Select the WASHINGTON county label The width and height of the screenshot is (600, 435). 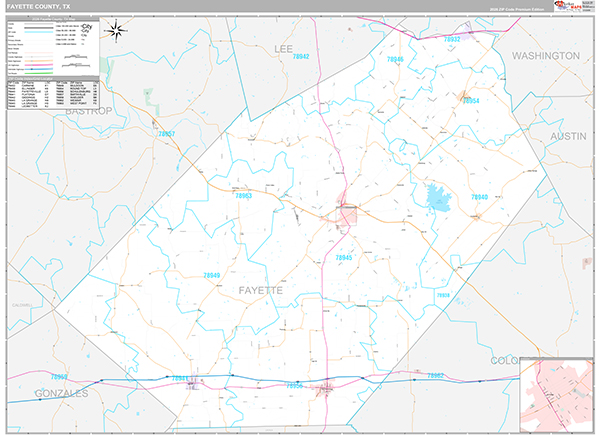546,56
